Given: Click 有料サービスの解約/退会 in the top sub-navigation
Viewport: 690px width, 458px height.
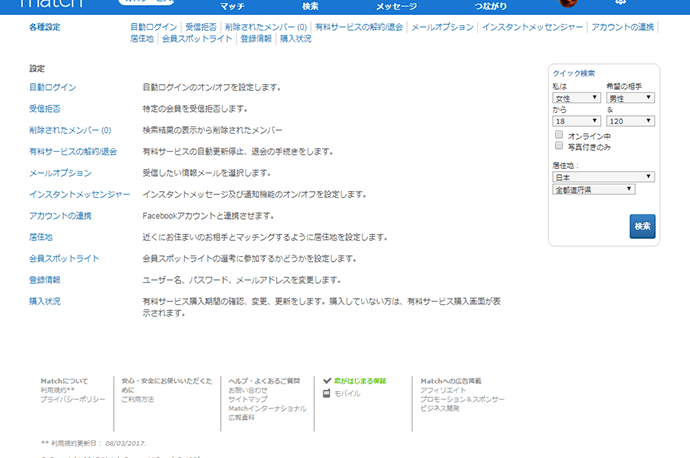Looking at the screenshot, I should [359, 27].
